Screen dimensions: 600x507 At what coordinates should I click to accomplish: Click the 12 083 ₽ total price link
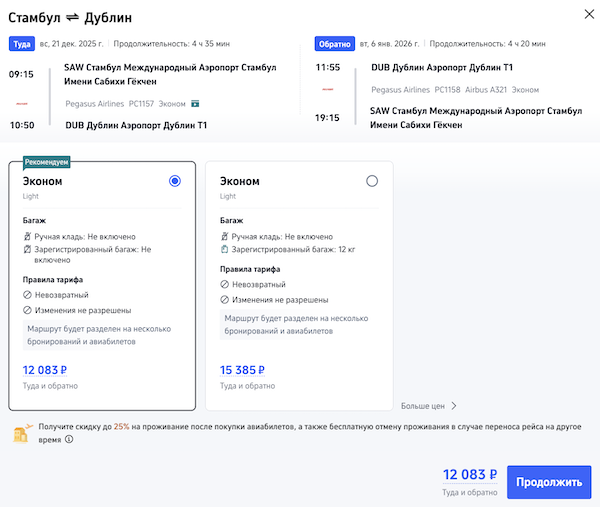click(x=469, y=475)
